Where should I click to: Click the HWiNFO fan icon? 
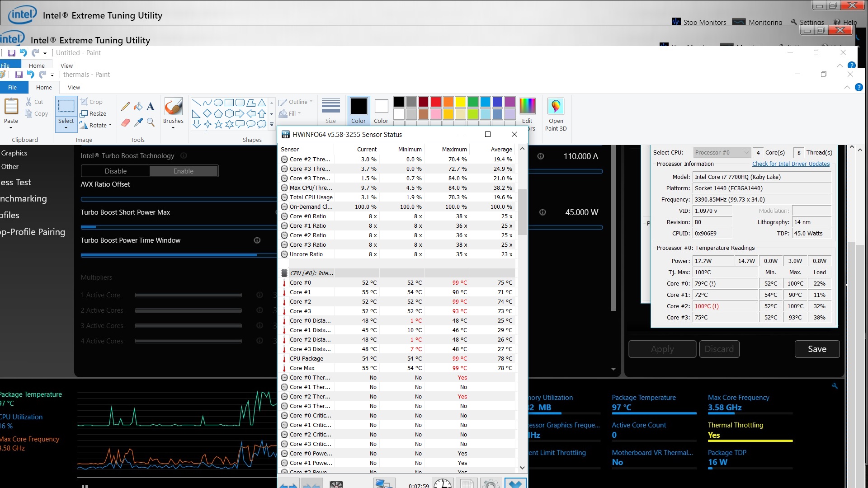pyautogui.click(x=336, y=484)
